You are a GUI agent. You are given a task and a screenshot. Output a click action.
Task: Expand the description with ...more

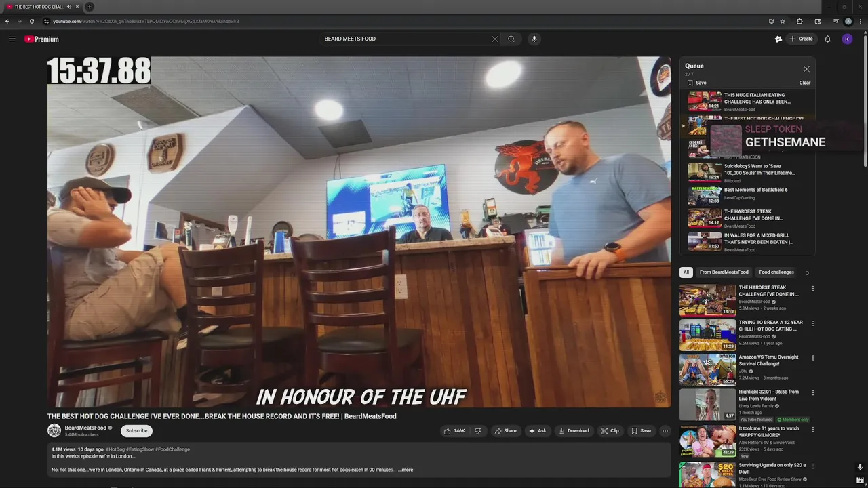[406, 470]
